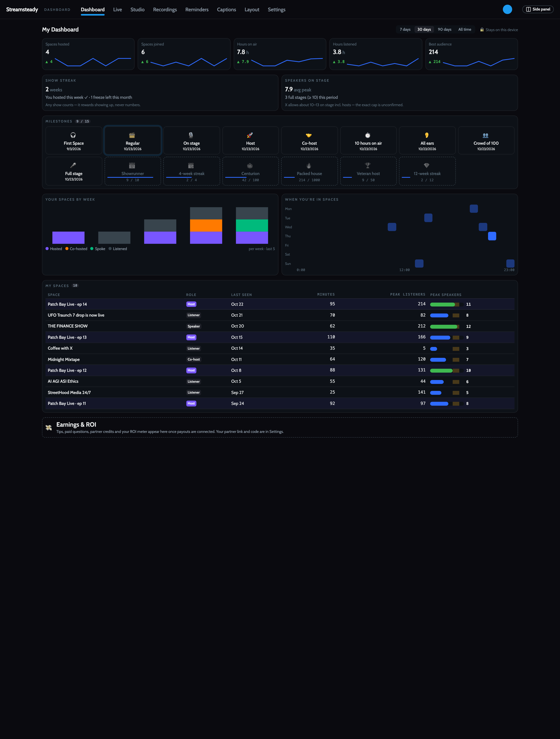Click the Packed house flame icon

(x=309, y=165)
